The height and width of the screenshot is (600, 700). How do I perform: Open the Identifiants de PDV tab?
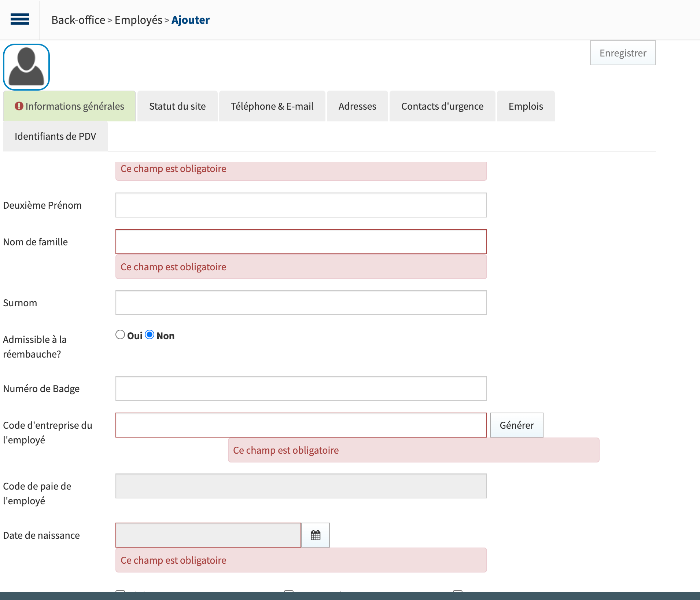point(55,136)
